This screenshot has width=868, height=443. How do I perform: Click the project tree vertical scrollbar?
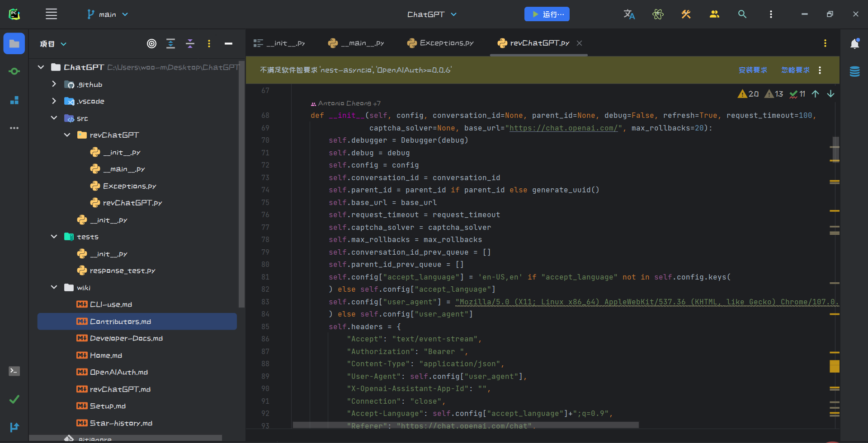pos(241,184)
